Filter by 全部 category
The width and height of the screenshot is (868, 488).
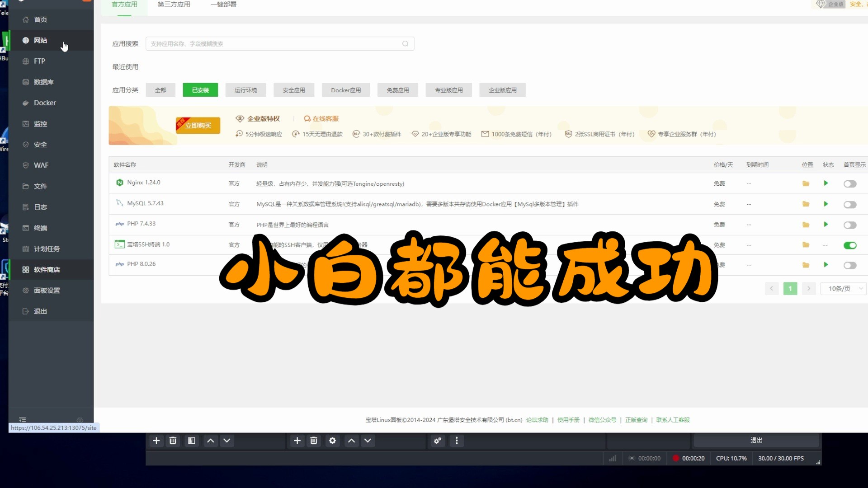coord(160,90)
